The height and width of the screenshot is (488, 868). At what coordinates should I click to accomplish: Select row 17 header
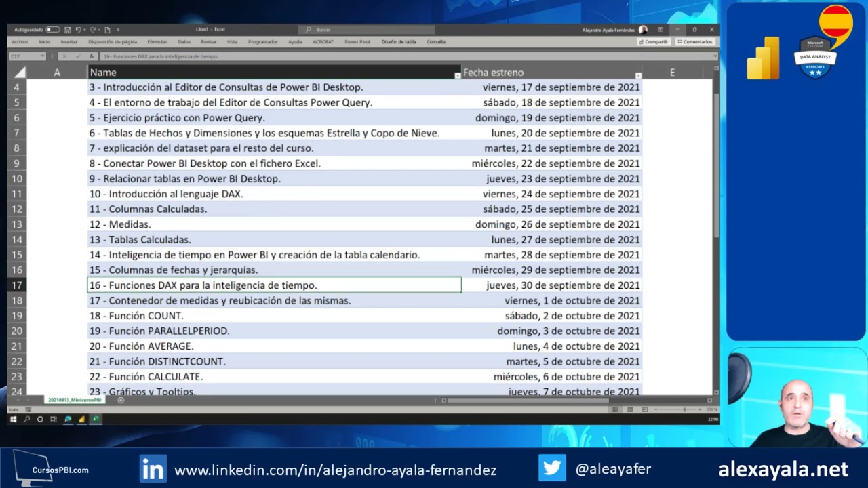(x=16, y=285)
